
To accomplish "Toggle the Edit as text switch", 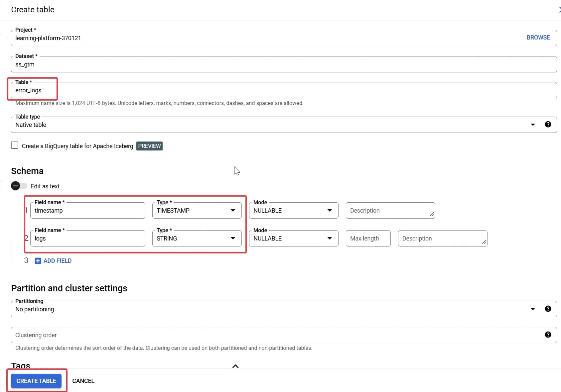I will pos(19,186).
